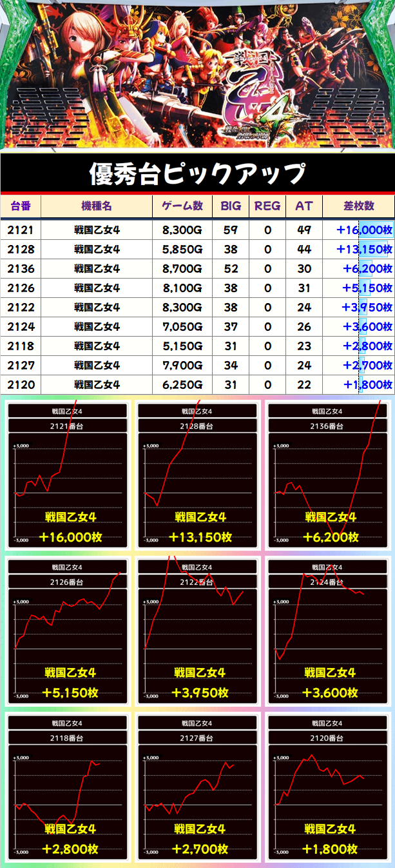View the 2136番台 graph showing +6,200枚
The image size is (395, 868).
(327, 475)
